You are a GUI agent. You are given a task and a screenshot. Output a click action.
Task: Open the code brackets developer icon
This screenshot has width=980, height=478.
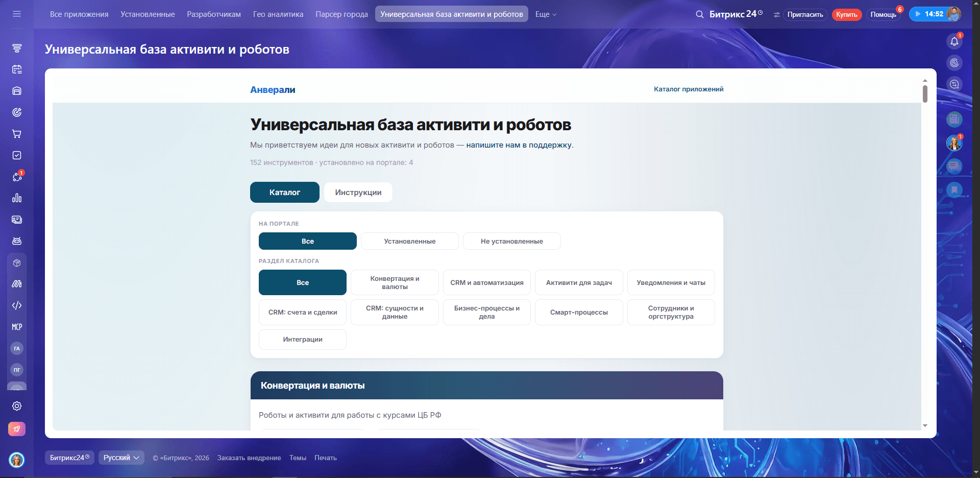click(17, 305)
